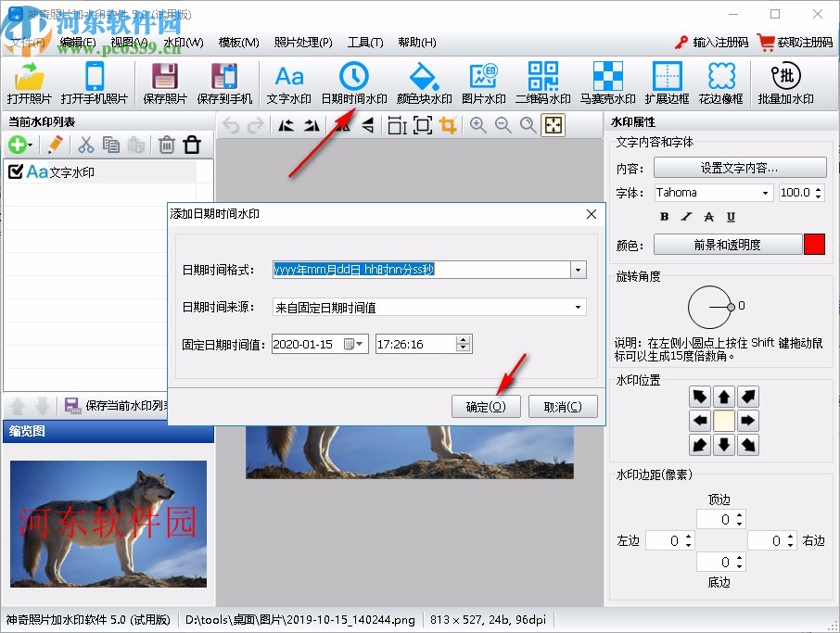Choose the 颜色块水印 paint bucket icon
The width and height of the screenshot is (840, 633).
pyautogui.click(x=425, y=83)
